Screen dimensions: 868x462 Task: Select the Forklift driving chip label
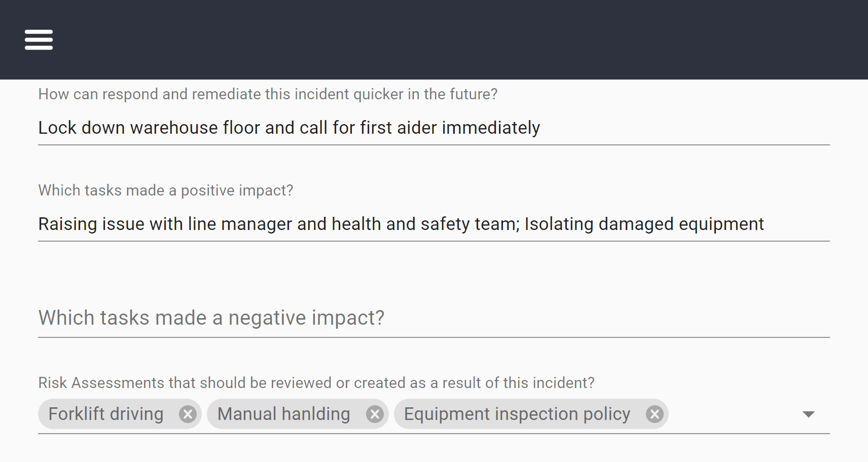(x=106, y=414)
